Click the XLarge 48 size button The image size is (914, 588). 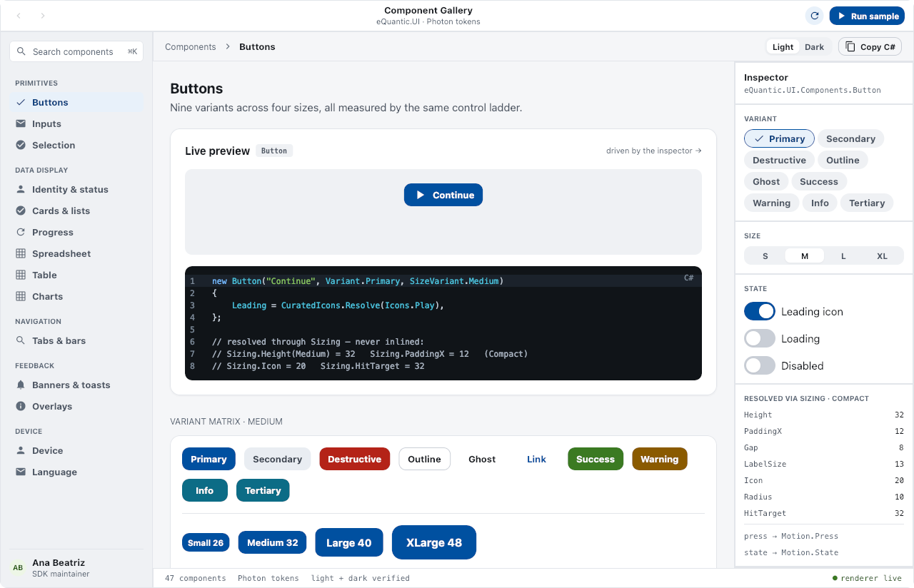point(434,542)
